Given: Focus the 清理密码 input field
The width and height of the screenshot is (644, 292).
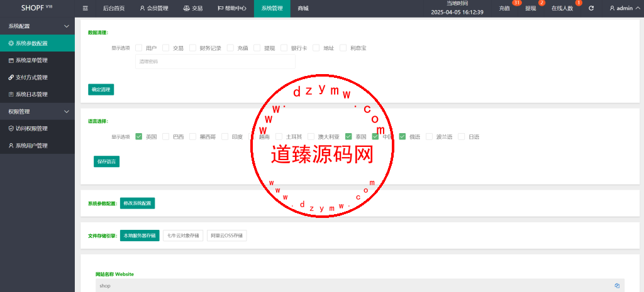Looking at the screenshot, I should pyautogui.click(x=215, y=62).
